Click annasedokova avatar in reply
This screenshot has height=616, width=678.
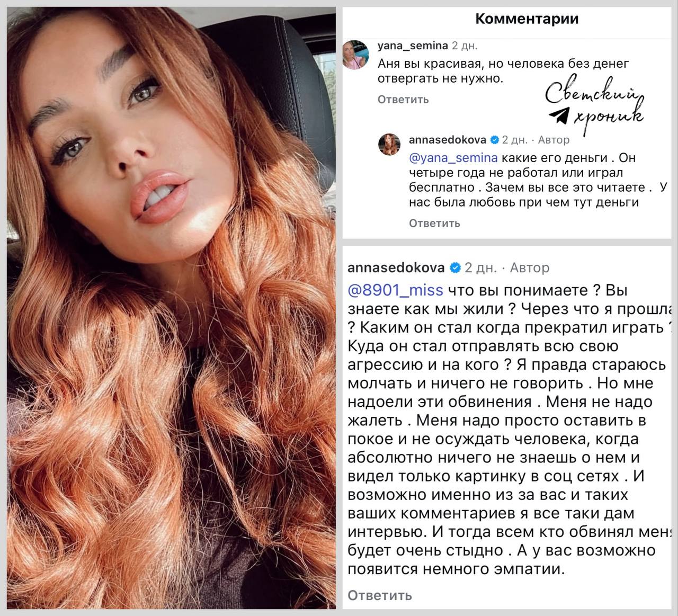click(389, 144)
